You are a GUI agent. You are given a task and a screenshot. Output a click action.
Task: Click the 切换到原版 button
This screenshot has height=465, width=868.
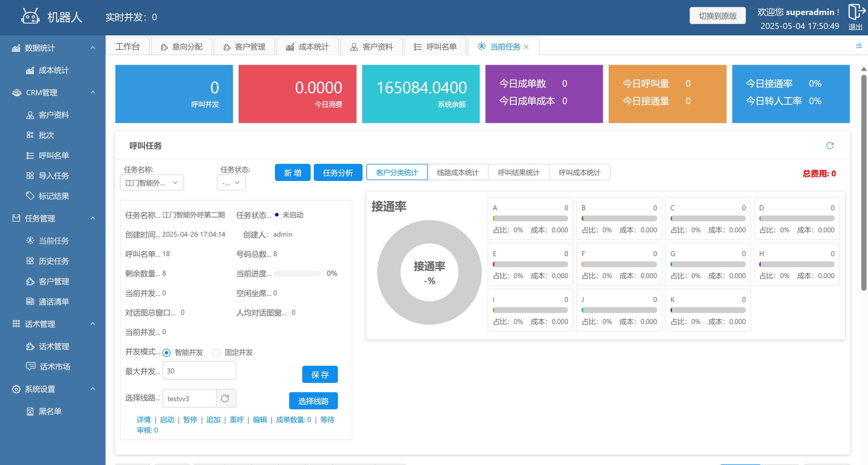pyautogui.click(x=717, y=16)
